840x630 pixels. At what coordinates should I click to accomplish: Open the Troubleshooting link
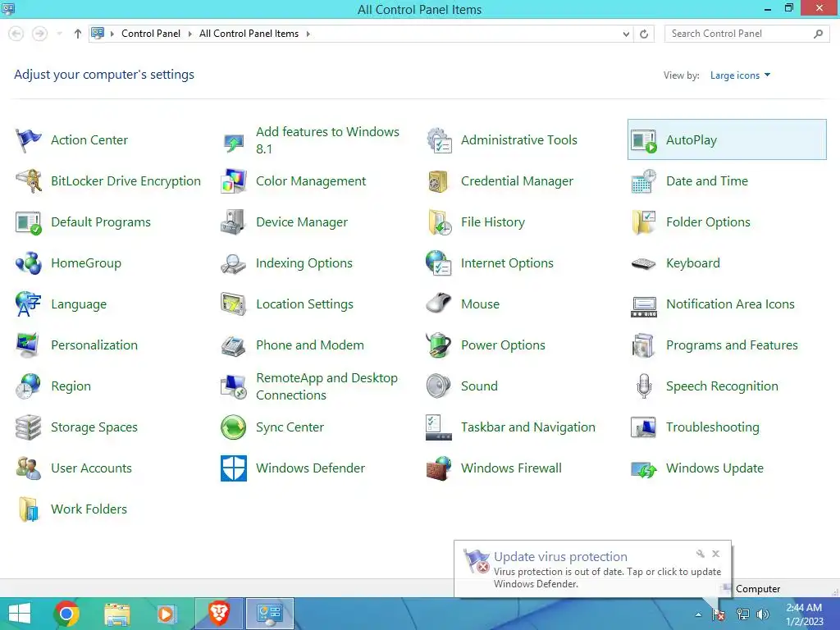click(x=713, y=427)
